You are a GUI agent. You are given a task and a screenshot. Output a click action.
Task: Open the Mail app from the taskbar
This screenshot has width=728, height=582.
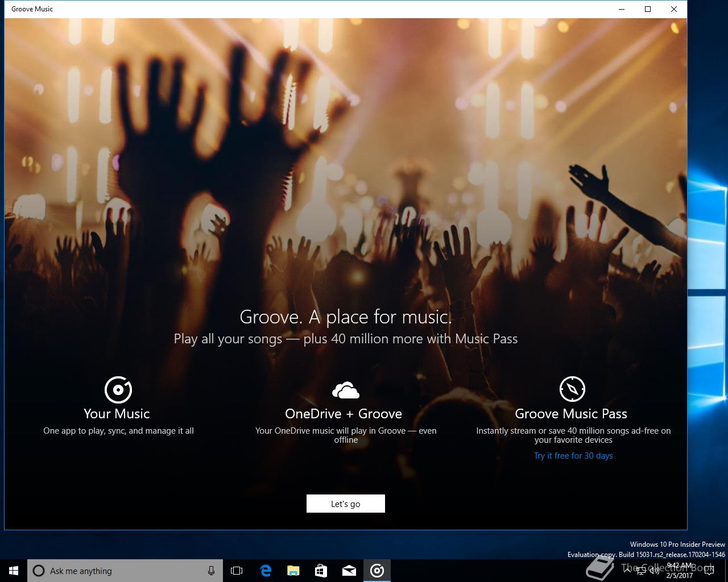coord(349,571)
